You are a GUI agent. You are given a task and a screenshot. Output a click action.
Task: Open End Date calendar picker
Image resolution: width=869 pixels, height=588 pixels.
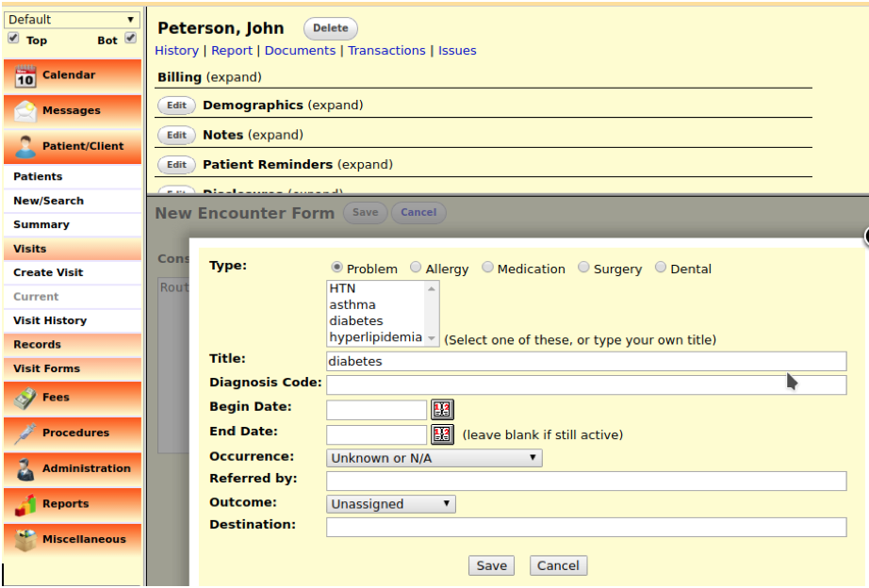tap(442, 434)
